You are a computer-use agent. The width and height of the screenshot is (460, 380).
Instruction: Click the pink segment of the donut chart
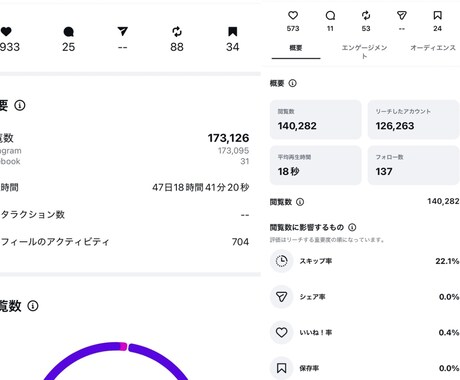(123, 347)
